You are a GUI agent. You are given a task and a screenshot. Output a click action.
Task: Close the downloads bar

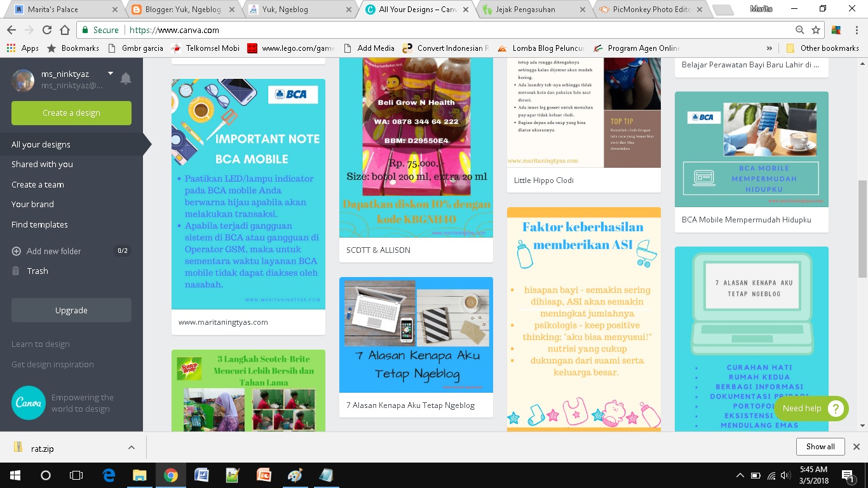(x=857, y=447)
